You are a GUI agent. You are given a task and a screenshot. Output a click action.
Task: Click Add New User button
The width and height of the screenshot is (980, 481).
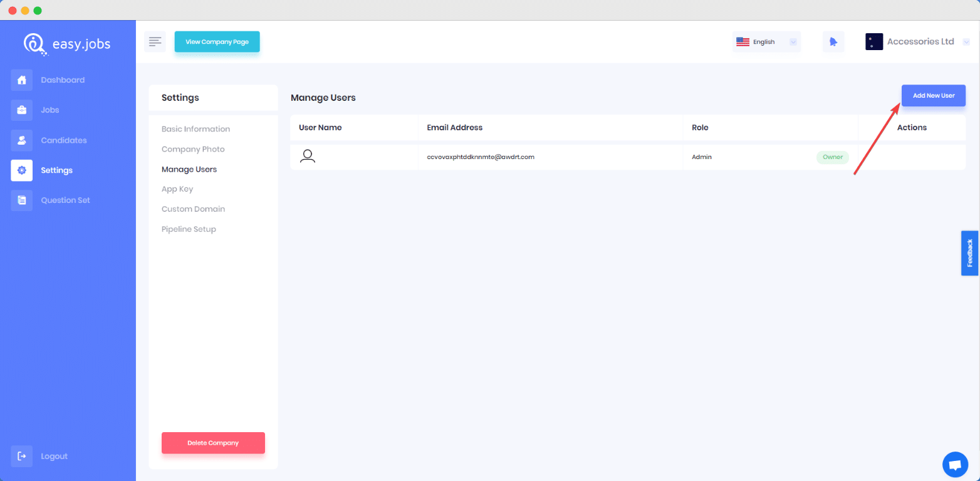coord(934,95)
